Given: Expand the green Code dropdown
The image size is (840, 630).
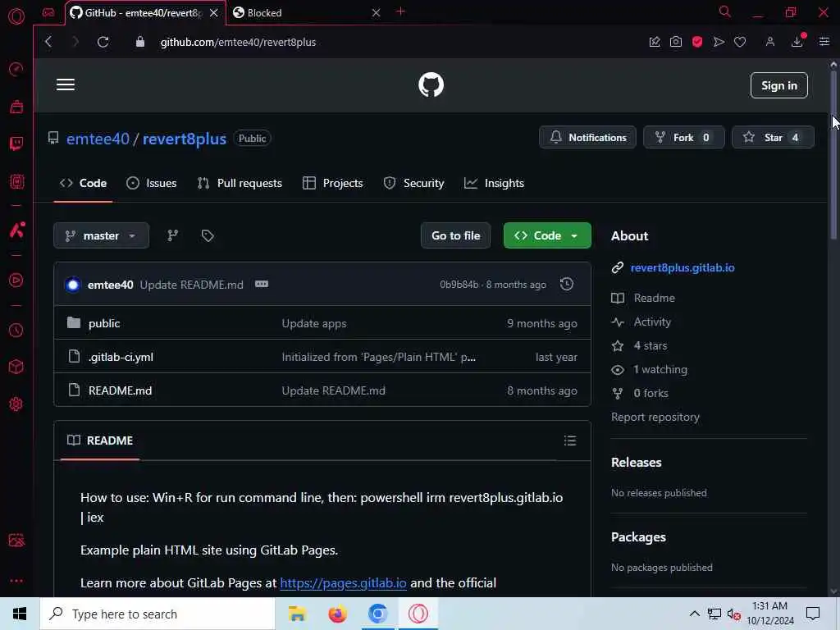Looking at the screenshot, I should point(547,235).
